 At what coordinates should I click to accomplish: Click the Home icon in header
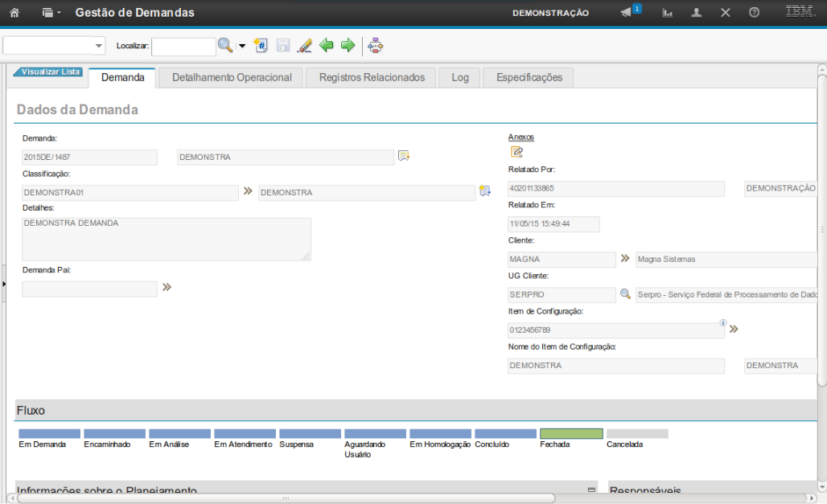(x=14, y=13)
